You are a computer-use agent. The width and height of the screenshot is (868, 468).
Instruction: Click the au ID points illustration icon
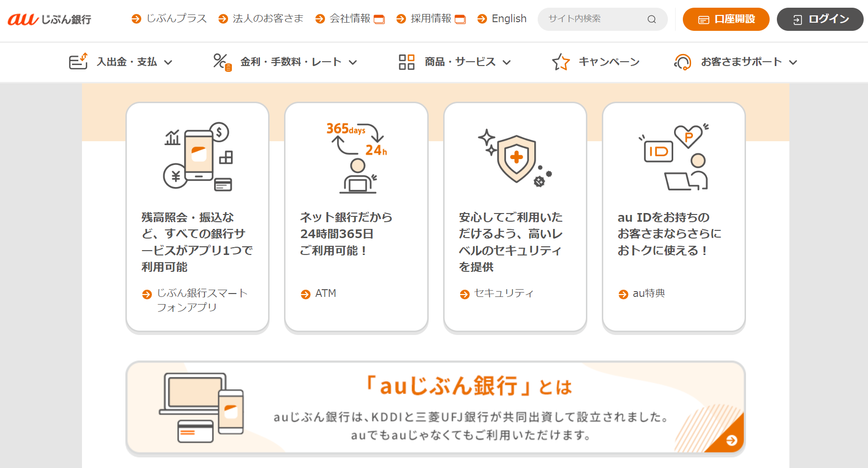point(674,157)
